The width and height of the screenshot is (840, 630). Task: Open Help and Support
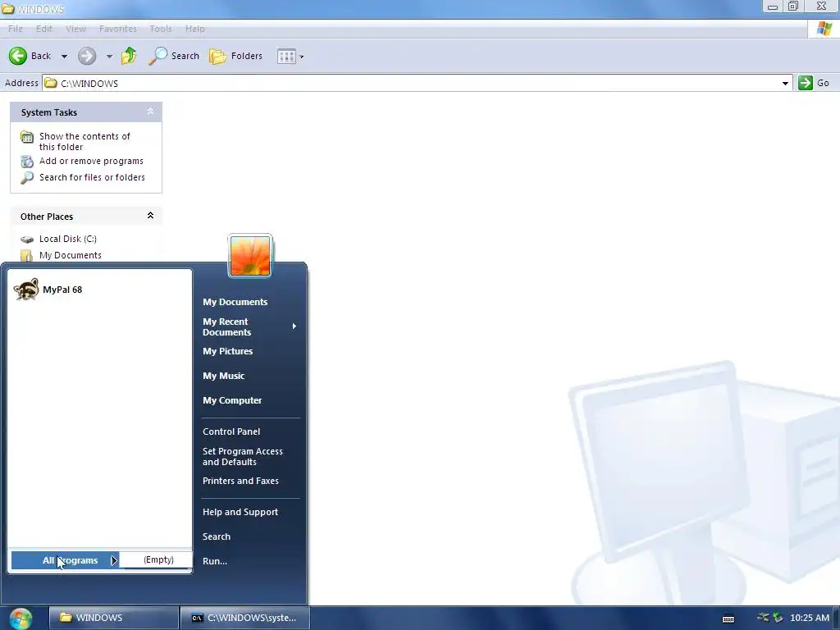[x=240, y=512]
